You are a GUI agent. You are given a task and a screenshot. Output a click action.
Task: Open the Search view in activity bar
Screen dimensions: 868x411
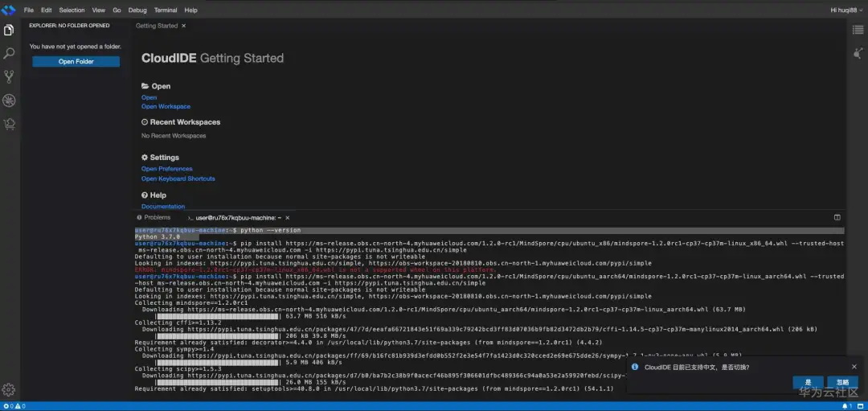(x=9, y=54)
